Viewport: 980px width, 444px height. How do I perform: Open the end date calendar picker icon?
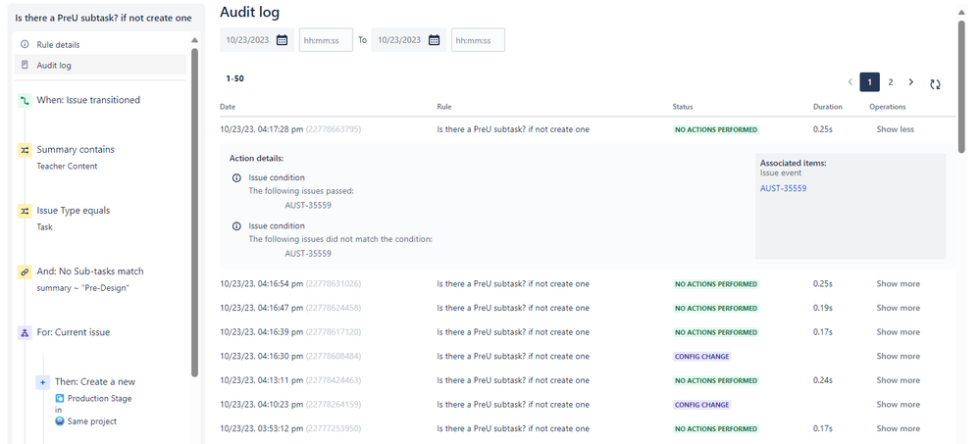tap(434, 40)
